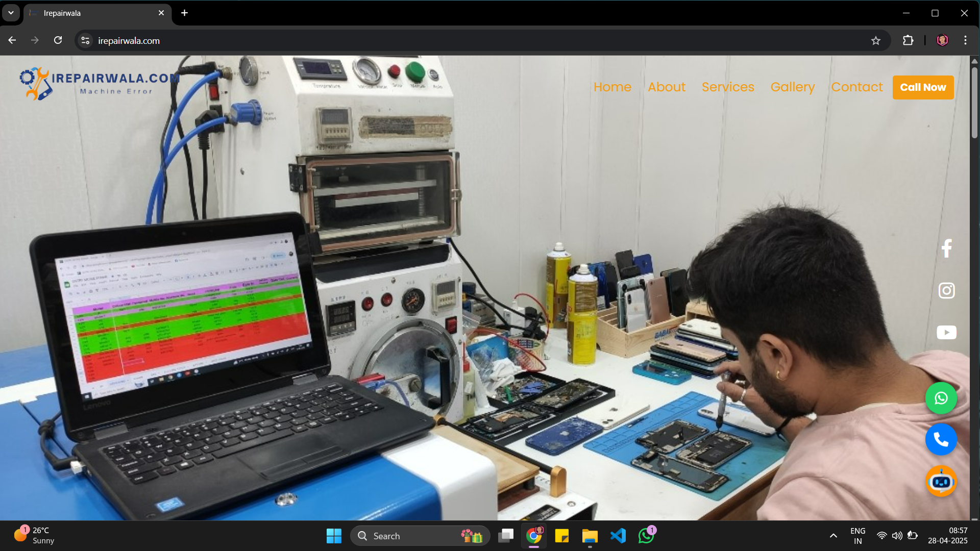Open a new Chrome tab
This screenshot has width=980, height=551.
tap(184, 13)
